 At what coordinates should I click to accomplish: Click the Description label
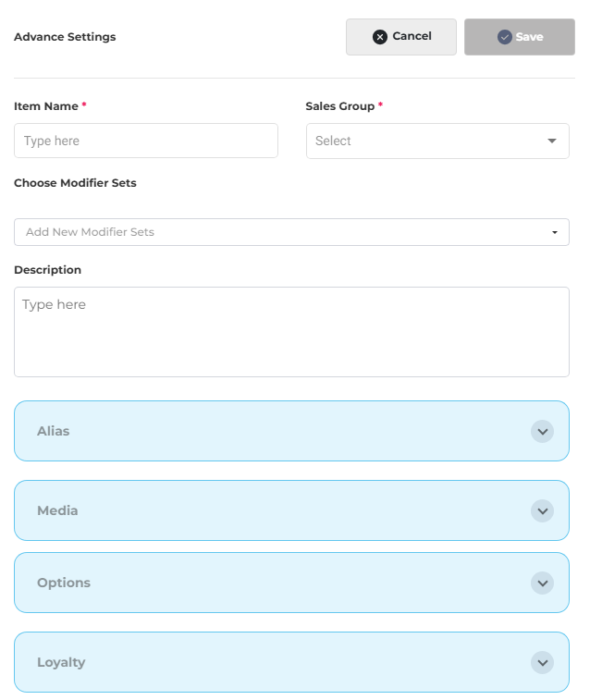(x=48, y=270)
